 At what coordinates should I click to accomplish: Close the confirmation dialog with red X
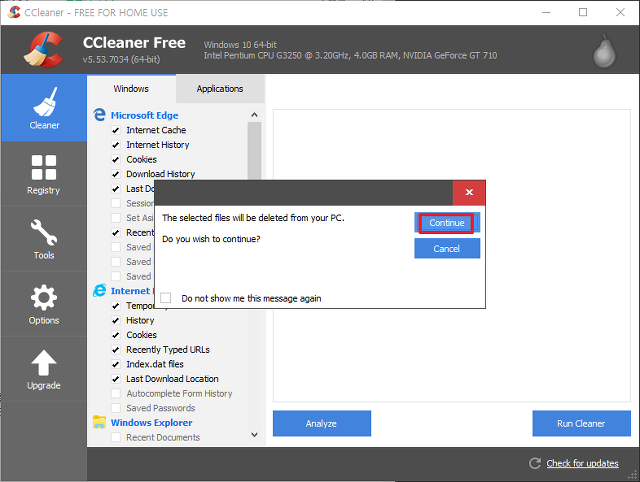tap(469, 192)
